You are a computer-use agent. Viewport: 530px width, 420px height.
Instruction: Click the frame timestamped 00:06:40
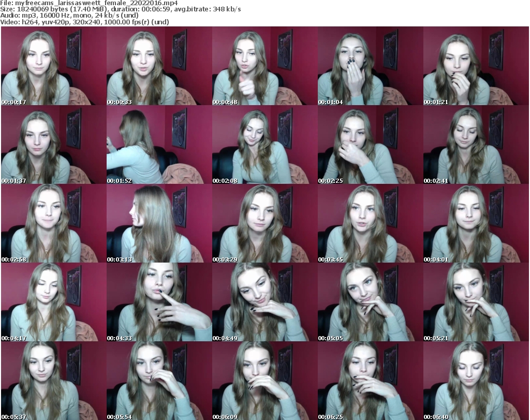tap(476, 381)
